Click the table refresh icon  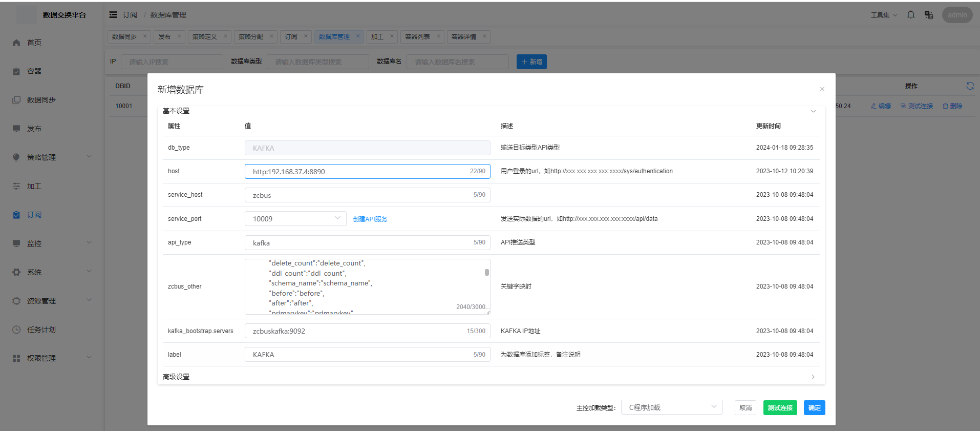click(x=970, y=86)
